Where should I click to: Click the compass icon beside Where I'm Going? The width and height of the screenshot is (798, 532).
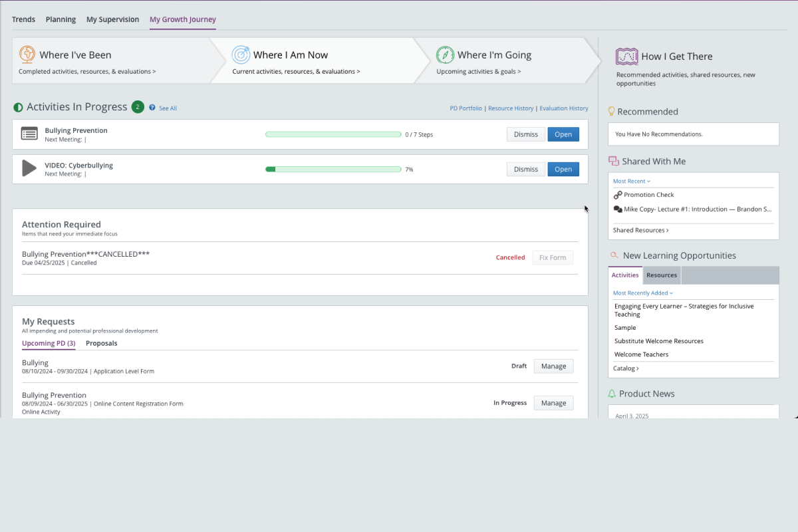[445, 55]
